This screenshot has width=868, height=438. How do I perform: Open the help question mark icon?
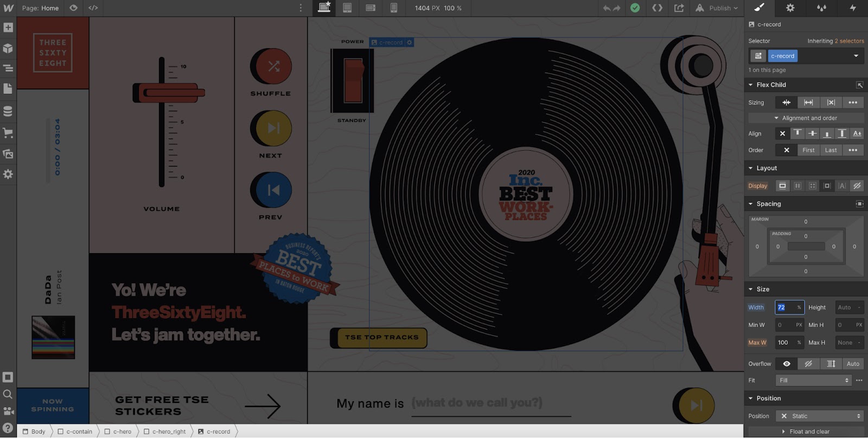coord(8,428)
